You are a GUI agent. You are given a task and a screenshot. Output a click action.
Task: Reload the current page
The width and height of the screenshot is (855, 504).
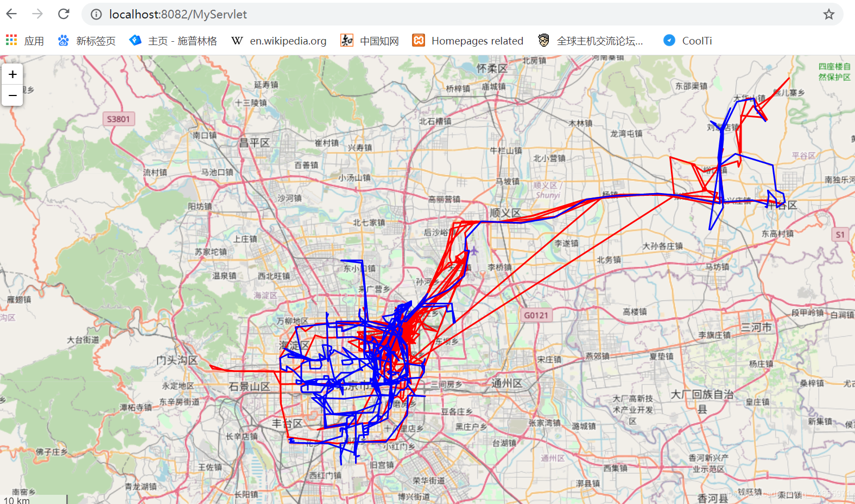pyautogui.click(x=64, y=14)
